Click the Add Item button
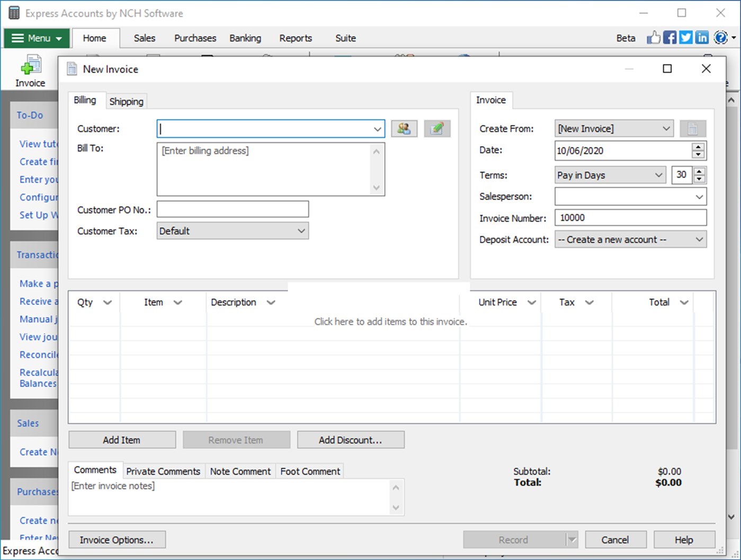Viewport: 741px width, 560px height. (x=121, y=439)
